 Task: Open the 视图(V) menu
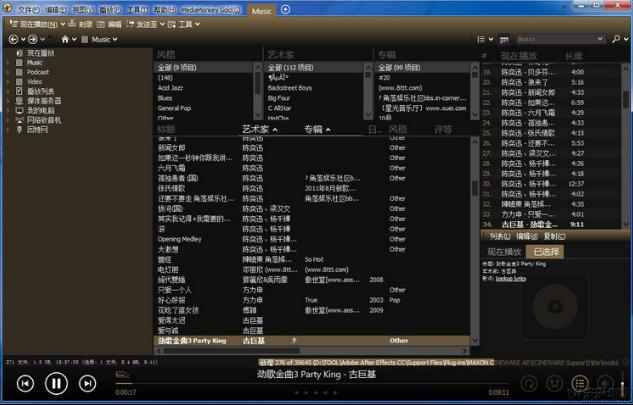(x=85, y=9)
